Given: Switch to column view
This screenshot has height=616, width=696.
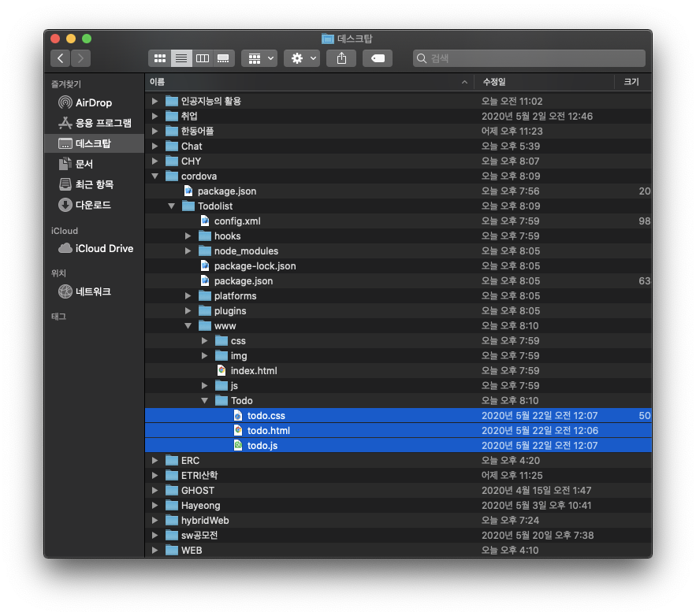Looking at the screenshot, I should (x=203, y=58).
